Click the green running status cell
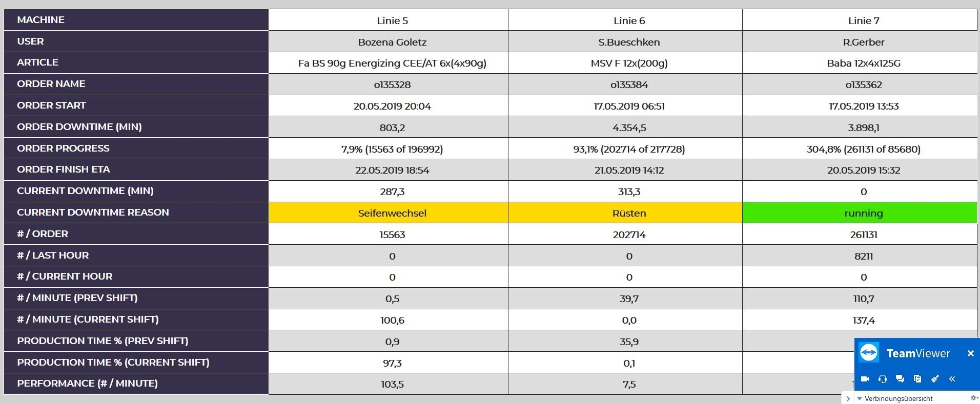This screenshot has height=404, width=980. tap(863, 213)
